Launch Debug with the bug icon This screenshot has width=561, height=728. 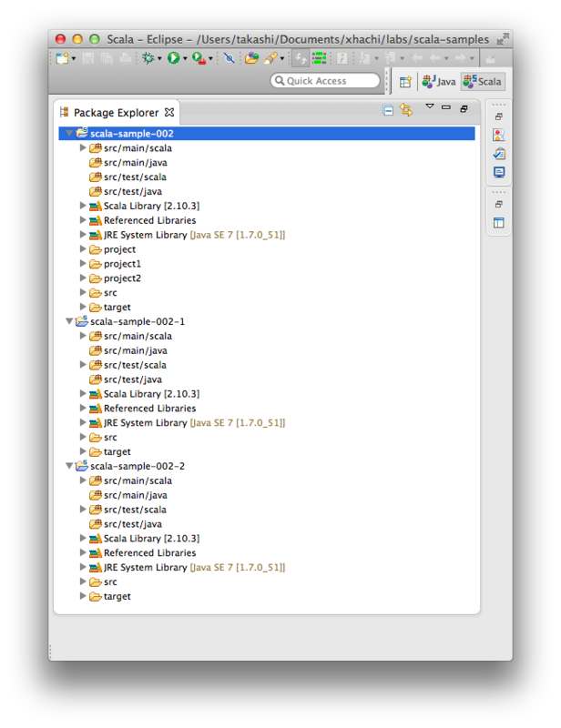(148, 58)
